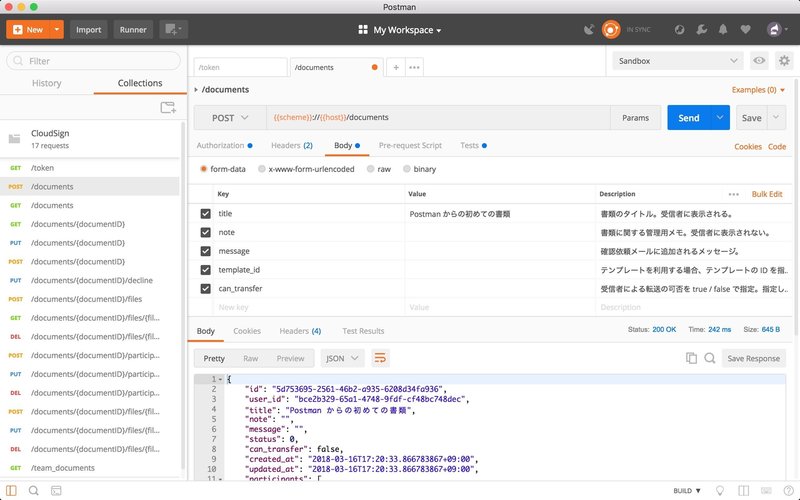Uncheck the title key checkbox
Viewport: 800px width, 500px height.
tap(206, 214)
